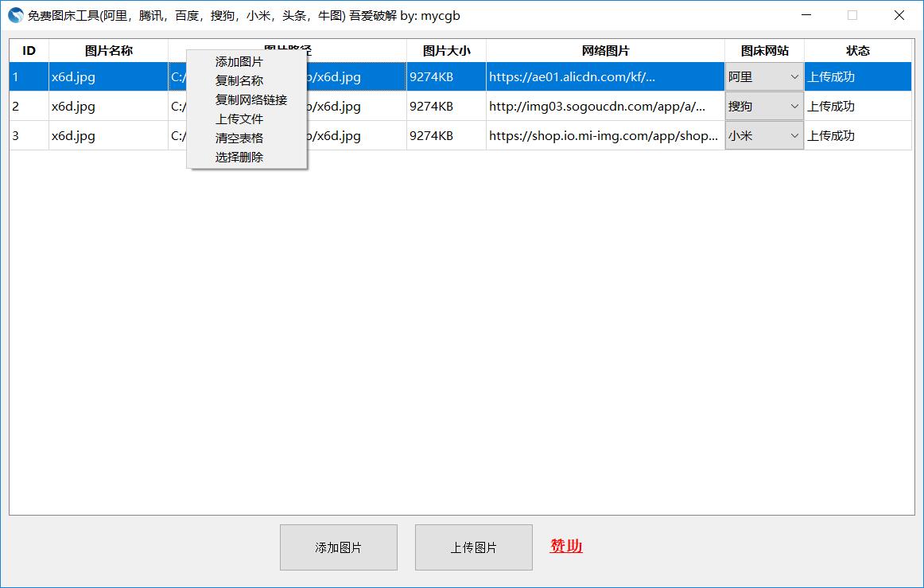Select 选择删除 from the context menu
Image resolution: width=924 pixels, height=588 pixels.
point(239,157)
